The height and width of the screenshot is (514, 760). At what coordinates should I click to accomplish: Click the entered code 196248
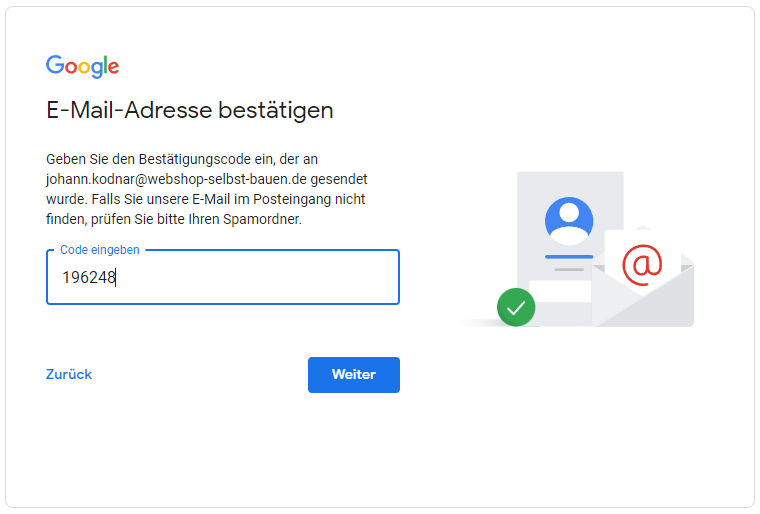[89, 277]
